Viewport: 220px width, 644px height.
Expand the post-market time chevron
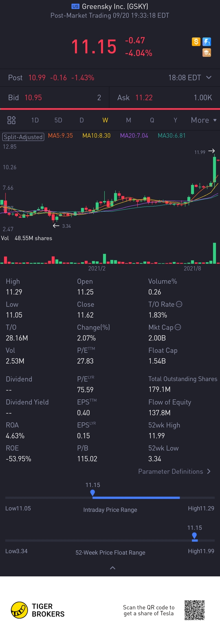(209, 78)
